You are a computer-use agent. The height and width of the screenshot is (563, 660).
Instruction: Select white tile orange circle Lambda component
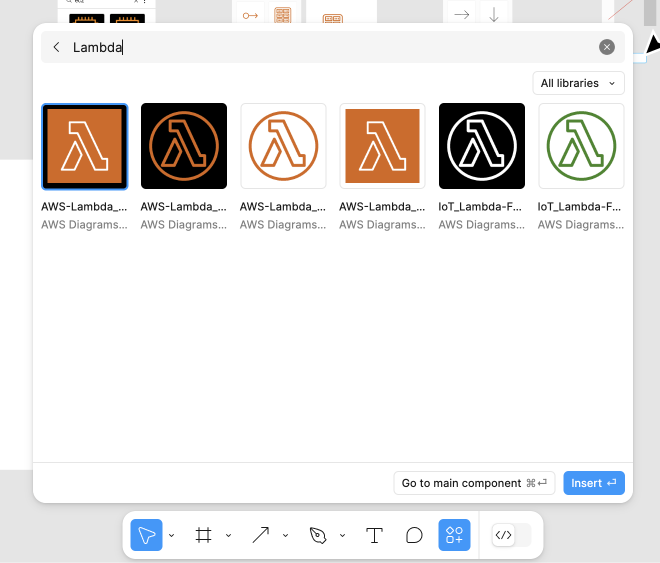[283, 146]
